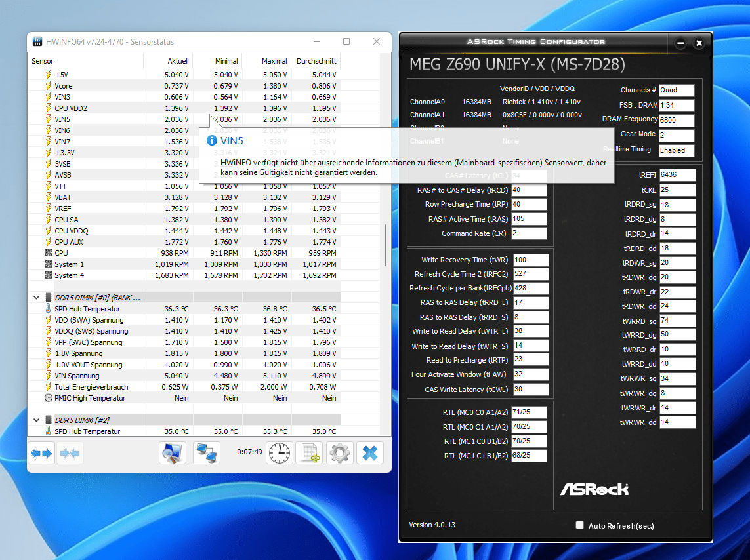Click the DRAM Frequency field showing 6800
750x560 pixels.
coord(677,120)
